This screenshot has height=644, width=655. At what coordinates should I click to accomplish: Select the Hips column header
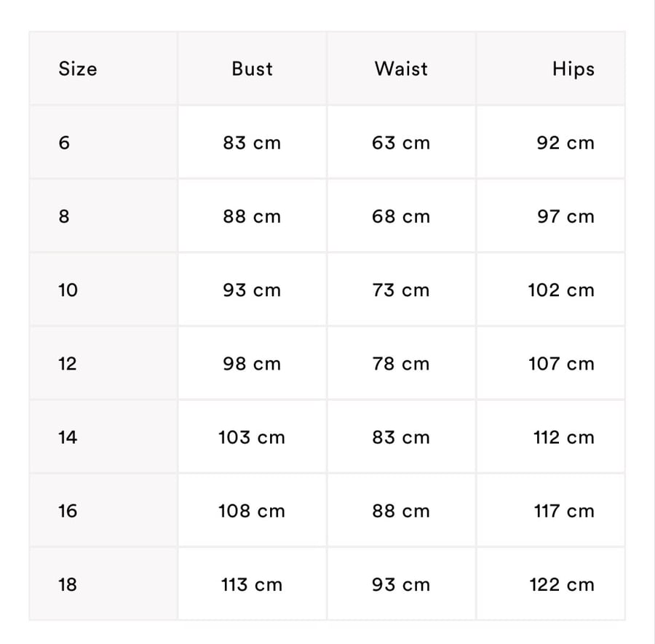click(573, 69)
